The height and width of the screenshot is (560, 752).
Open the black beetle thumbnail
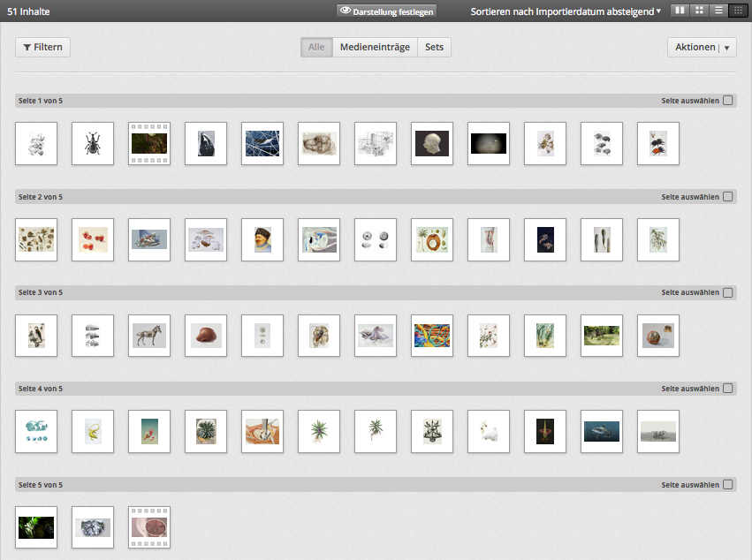(93, 143)
